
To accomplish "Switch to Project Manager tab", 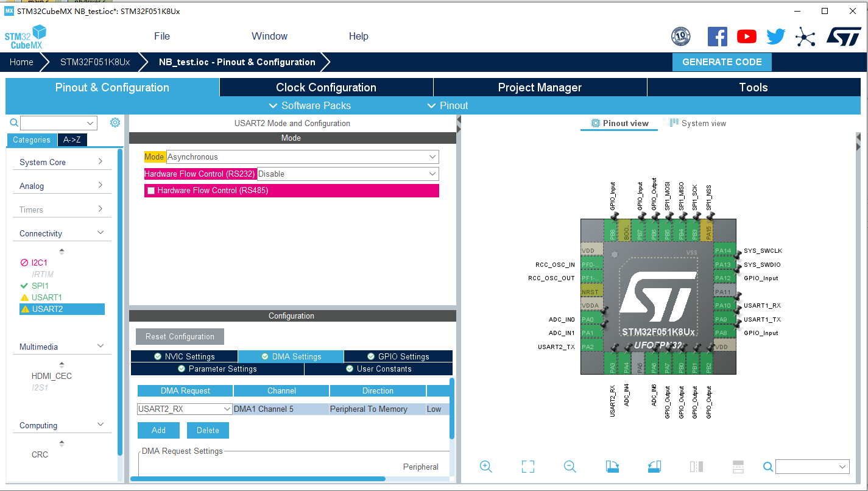I will [540, 87].
